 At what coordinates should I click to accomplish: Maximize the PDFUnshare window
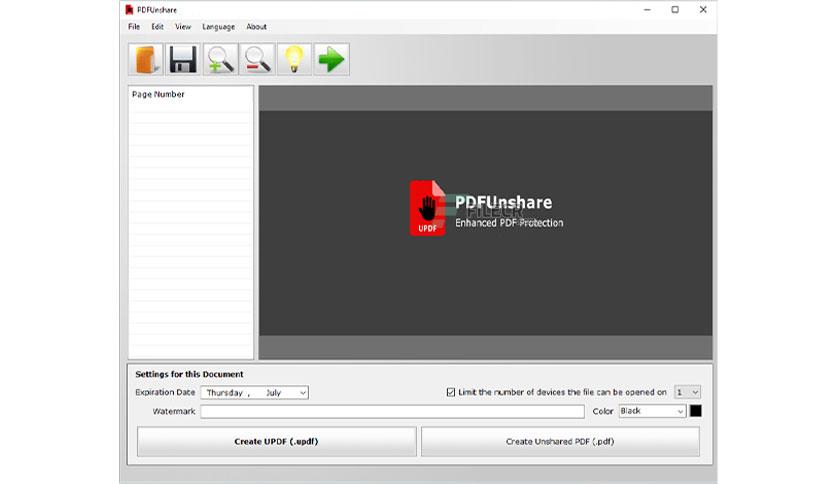tap(675, 10)
